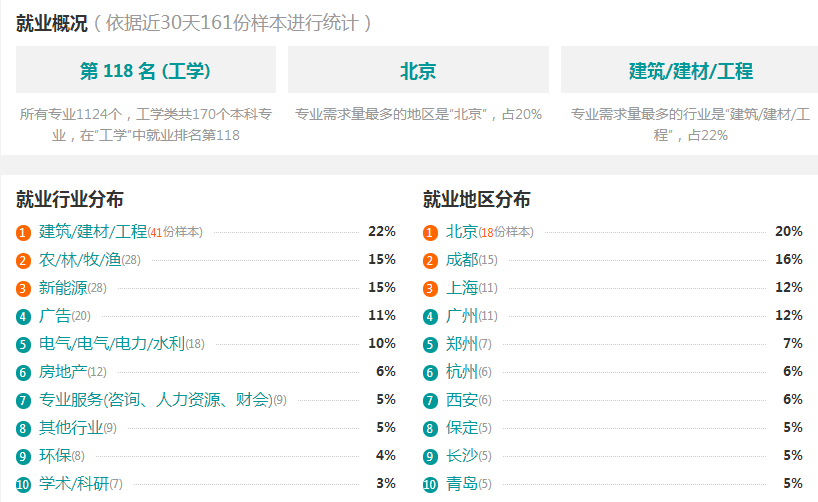Click orange rank 1 badge beside 建筑/建材/工程
This screenshot has height=502, width=818.
click(x=23, y=232)
